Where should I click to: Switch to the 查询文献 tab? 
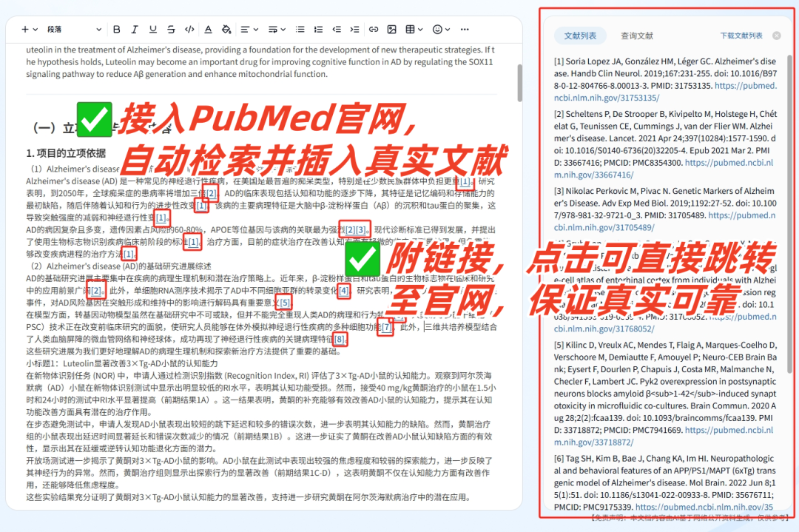click(636, 36)
